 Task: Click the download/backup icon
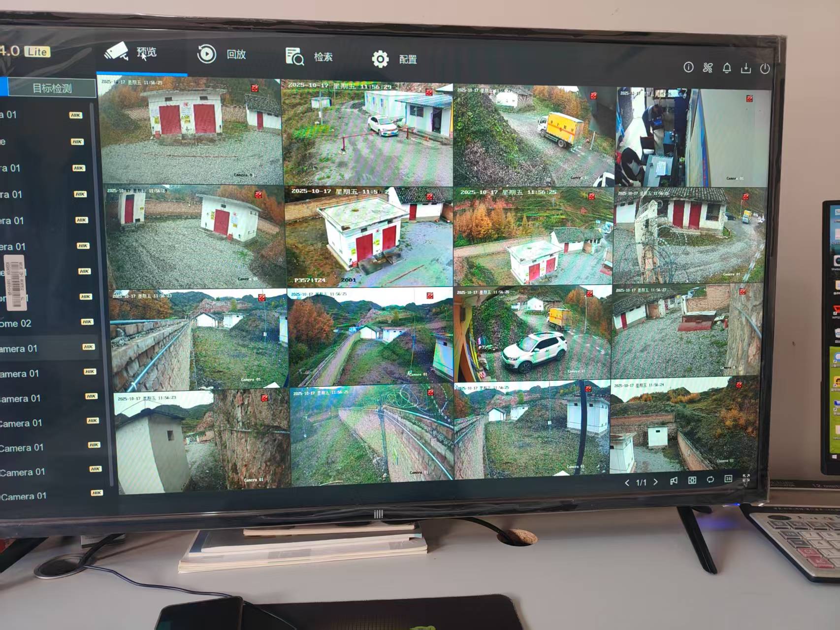click(746, 68)
